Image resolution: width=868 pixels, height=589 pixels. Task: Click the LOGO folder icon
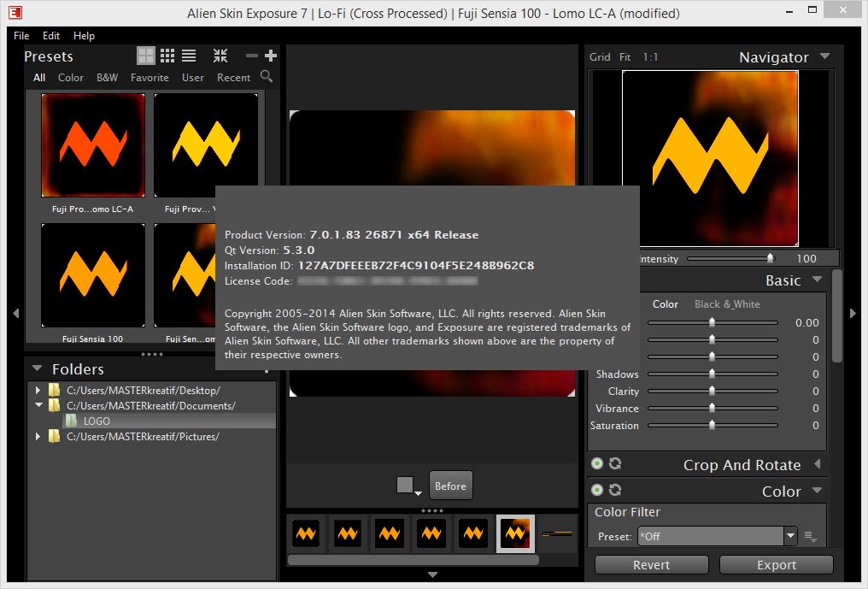71,421
